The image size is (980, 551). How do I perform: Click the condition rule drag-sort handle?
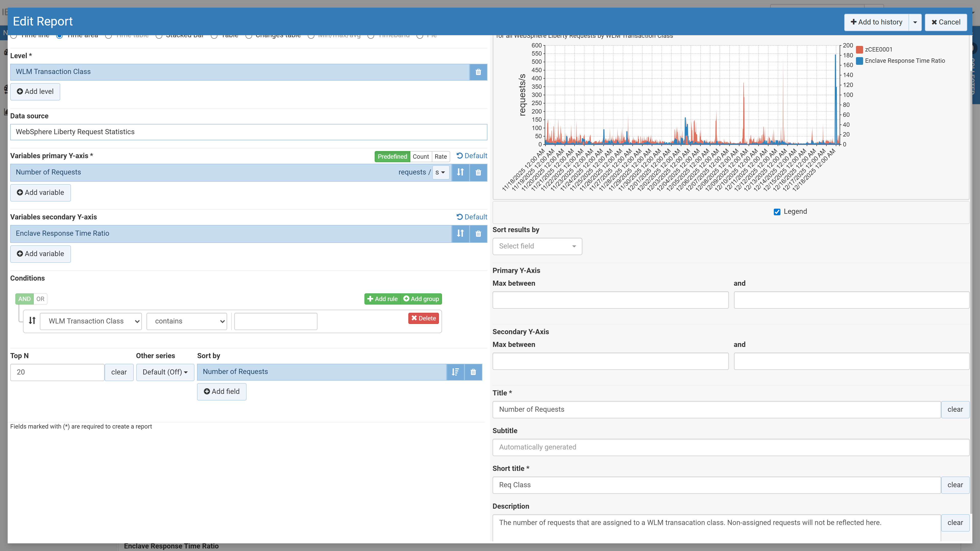point(32,321)
